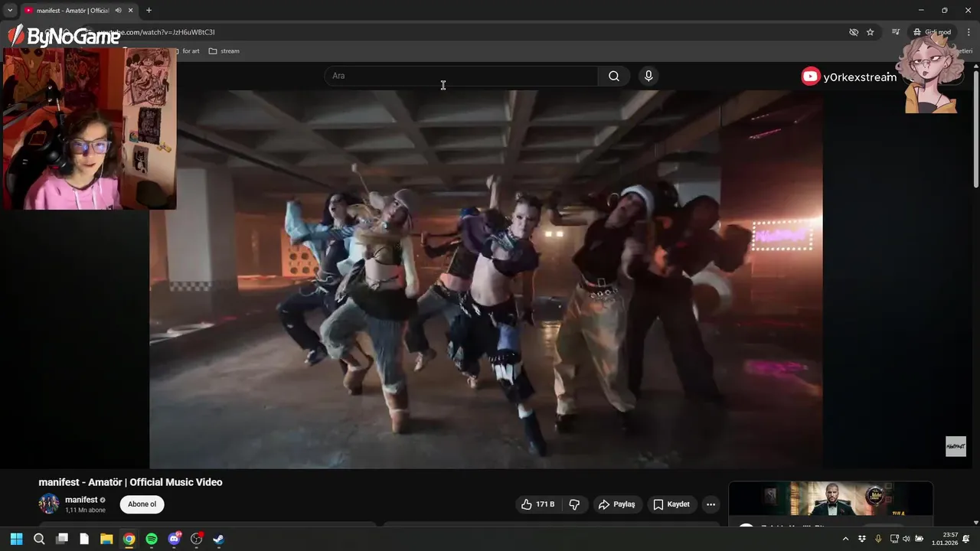This screenshot has height=551, width=980.
Task: Click the microphone in-use tray icon
Action: click(878, 539)
